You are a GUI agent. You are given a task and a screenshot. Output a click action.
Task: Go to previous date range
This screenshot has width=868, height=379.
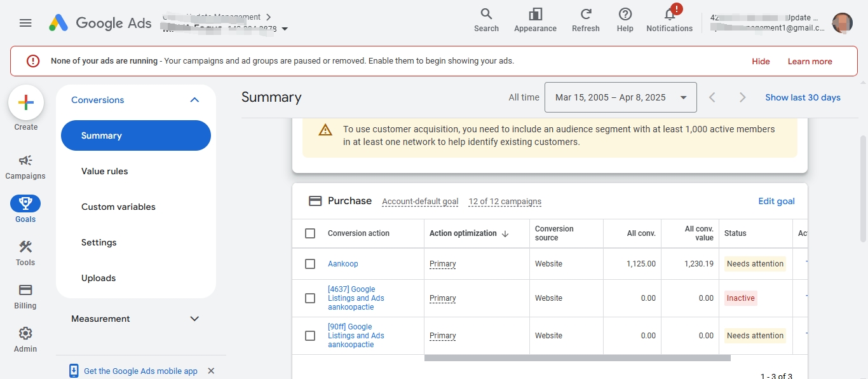pyautogui.click(x=712, y=97)
